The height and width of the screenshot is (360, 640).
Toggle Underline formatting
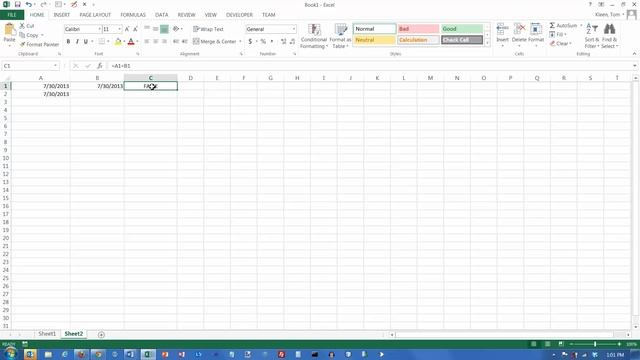(85, 41)
